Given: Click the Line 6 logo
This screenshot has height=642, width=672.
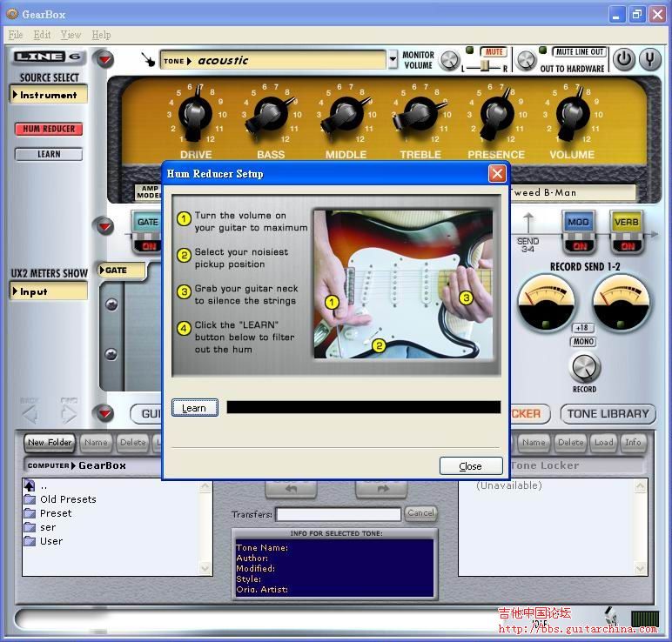Looking at the screenshot, I should 50,57.
